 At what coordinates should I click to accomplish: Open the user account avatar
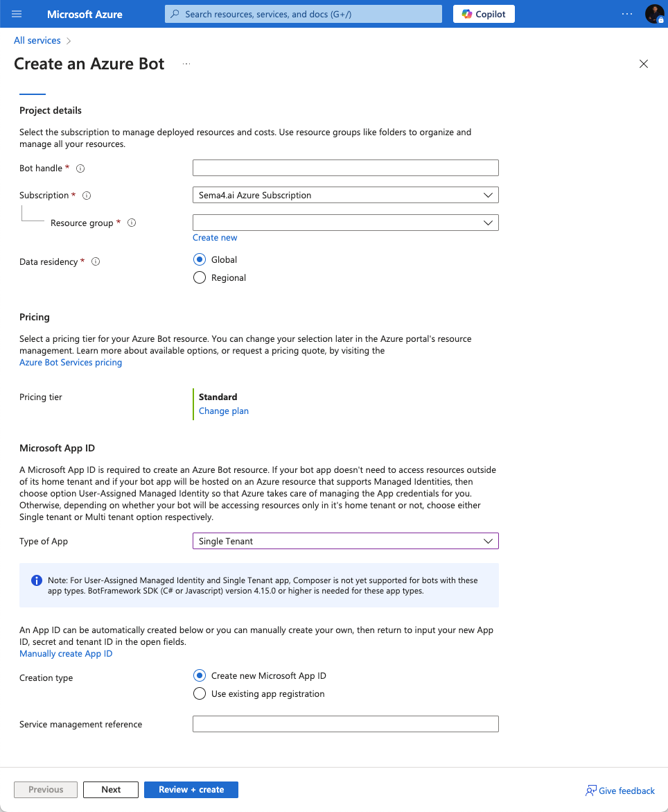pyautogui.click(x=654, y=14)
